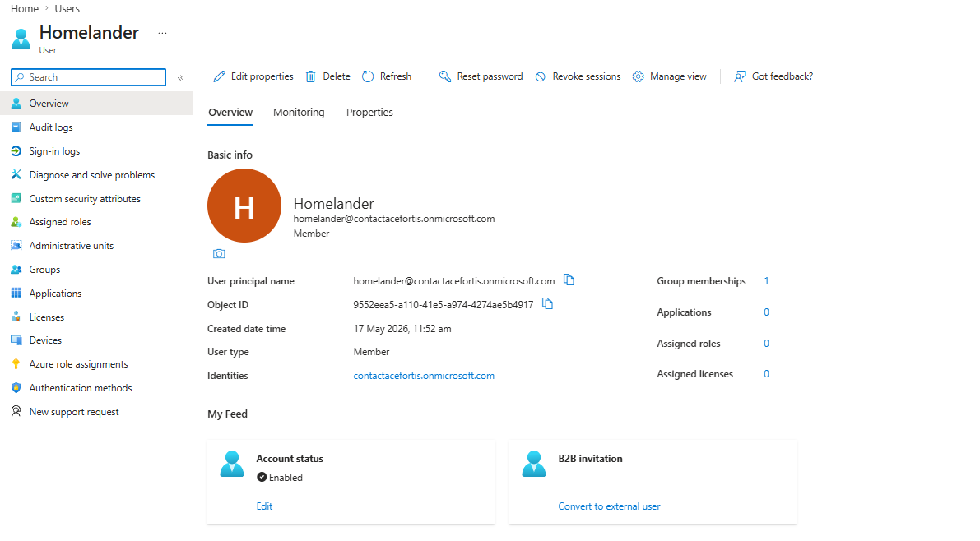Screen dimensions: 980x541
Task: Copy the User principal name value
Action: tap(569, 280)
